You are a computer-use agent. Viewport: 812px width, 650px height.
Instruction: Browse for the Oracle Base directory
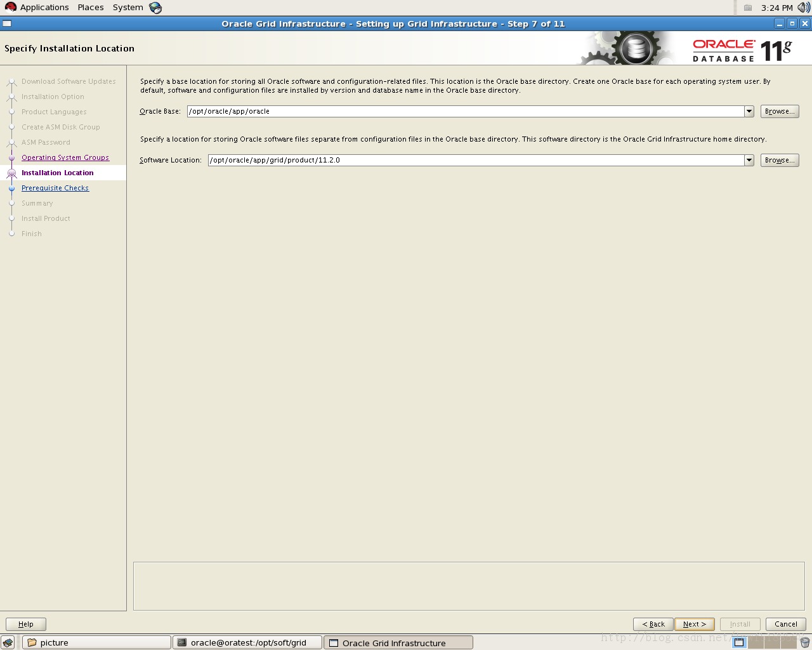click(x=780, y=111)
